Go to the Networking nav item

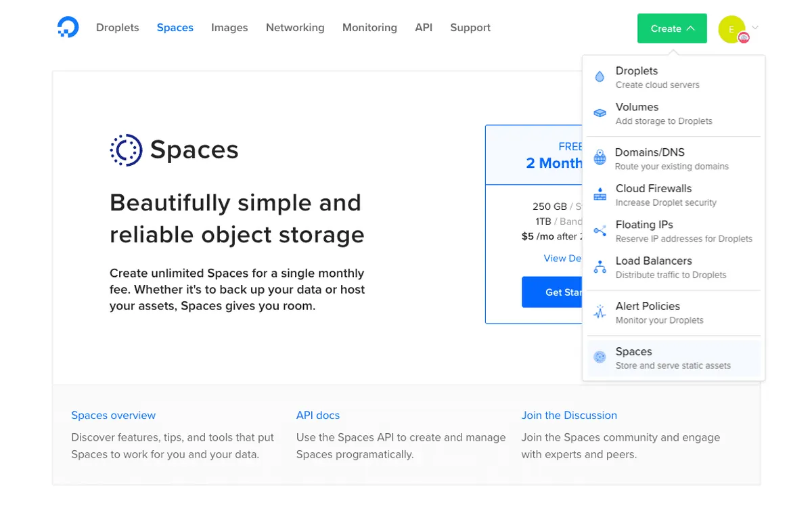click(295, 28)
